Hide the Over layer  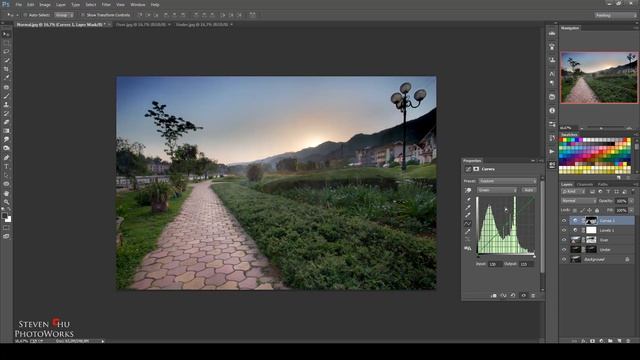coord(564,240)
